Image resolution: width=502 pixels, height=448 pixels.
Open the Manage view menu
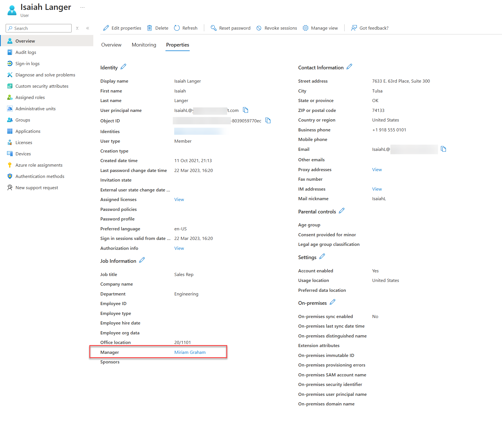(320, 28)
